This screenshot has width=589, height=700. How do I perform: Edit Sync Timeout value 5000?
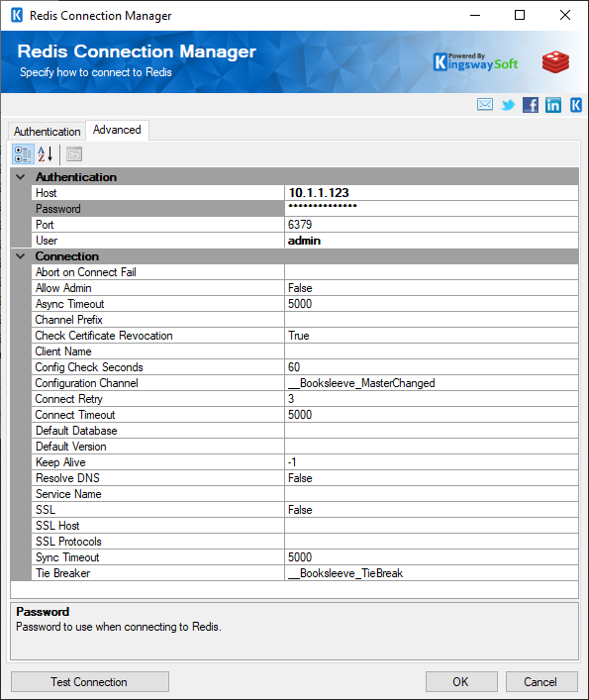pyautogui.click(x=432, y=557)
